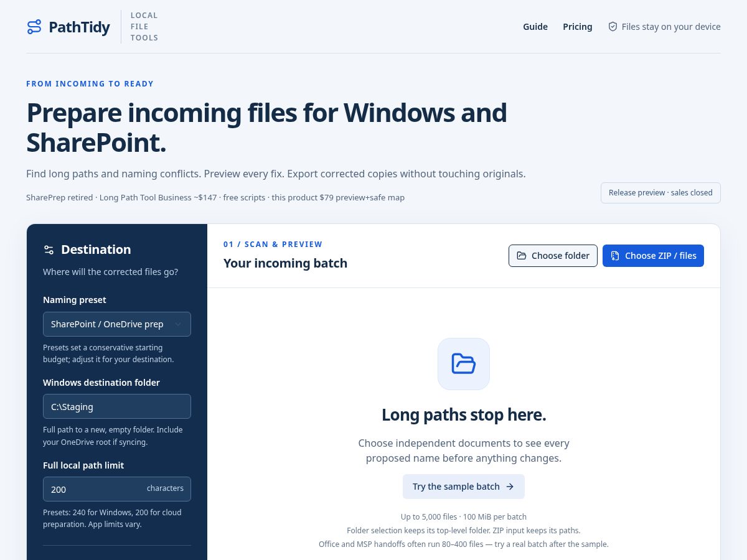This screenshot has width=747, height=560.
Task: Click the SharePrep retired comparison line
Action: (215, 197)
